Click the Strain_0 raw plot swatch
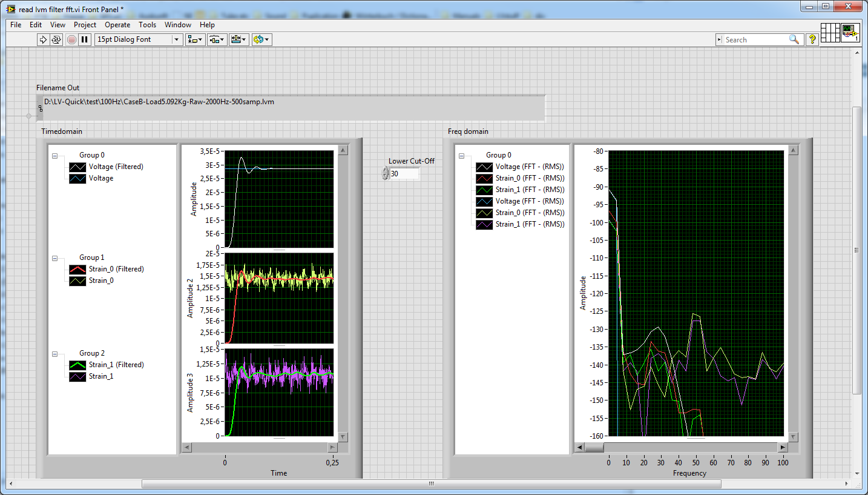Viewport: 868px width, 495px height. [77, 281]
